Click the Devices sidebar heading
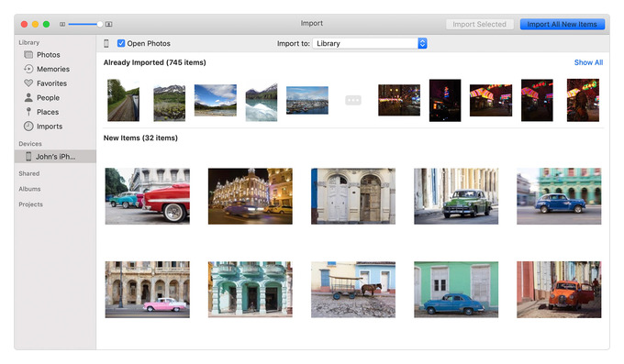 coord(30,144)
